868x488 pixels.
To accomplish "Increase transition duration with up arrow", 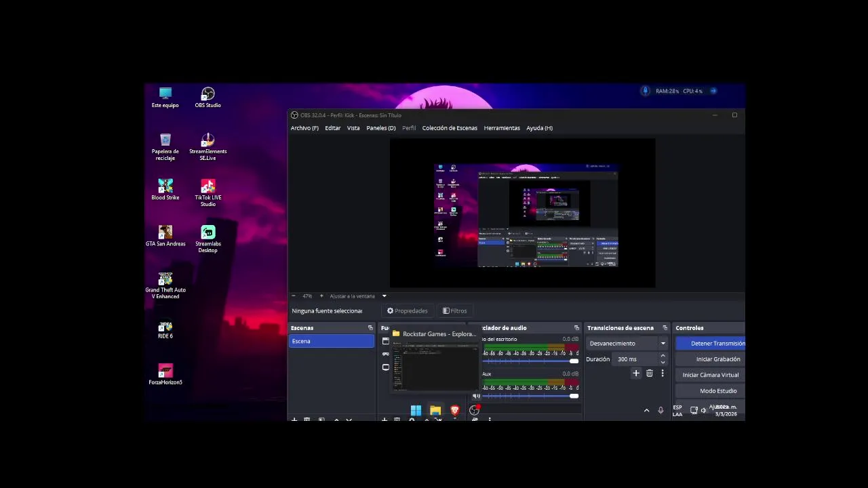I will point(663,356).
